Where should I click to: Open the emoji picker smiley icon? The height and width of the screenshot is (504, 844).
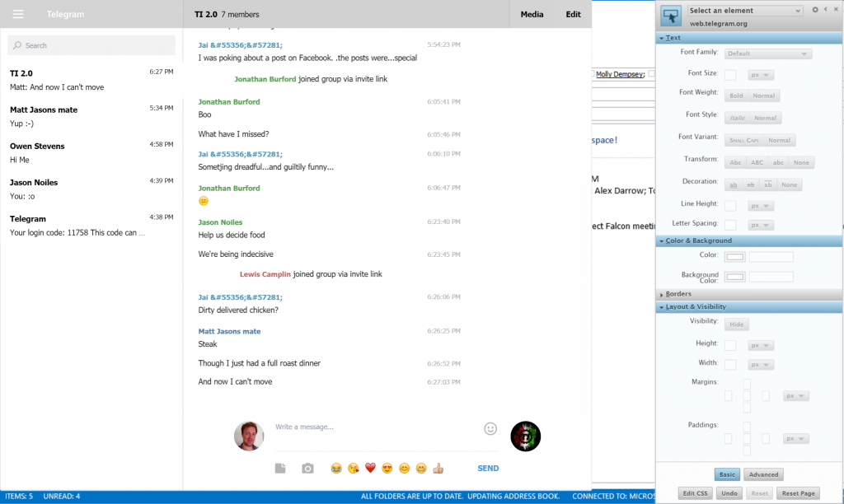coord(490,429)
